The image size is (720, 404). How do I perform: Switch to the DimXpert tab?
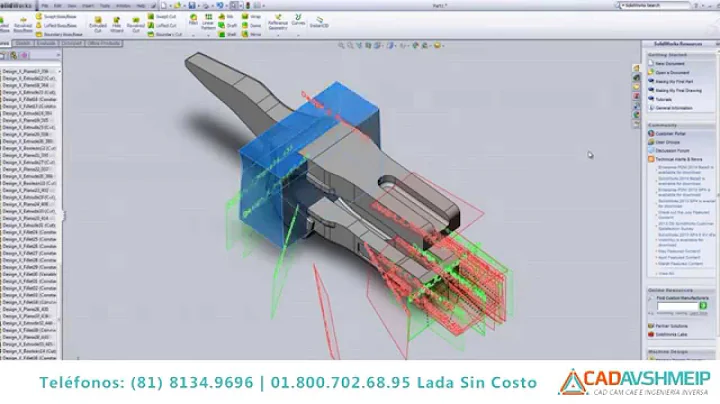[72, 43]
